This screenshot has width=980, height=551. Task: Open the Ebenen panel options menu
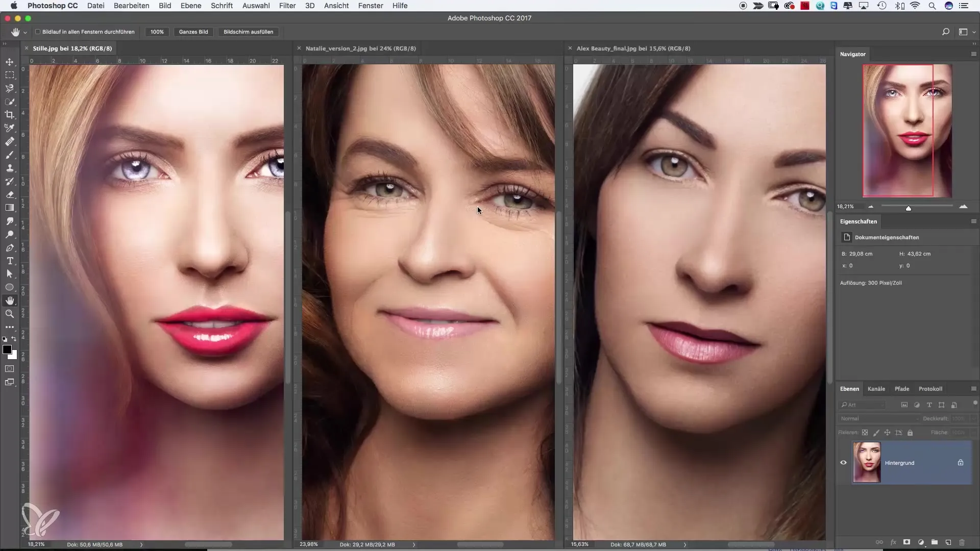(x=973, y=389)
